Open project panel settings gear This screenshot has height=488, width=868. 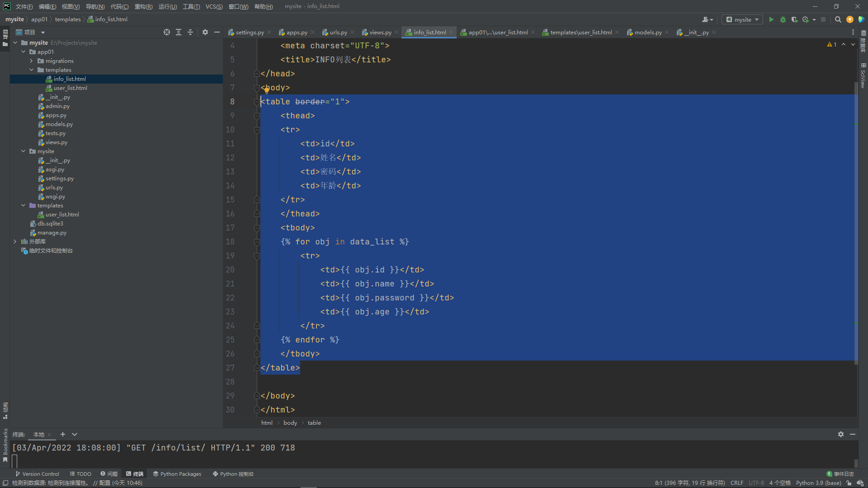[x=205, y=32]
